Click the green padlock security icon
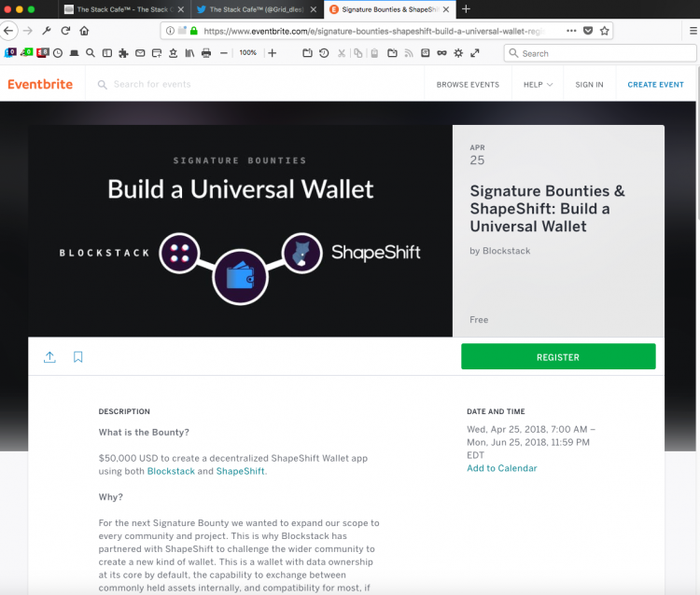The image size is (700, 595). tap(194, 31)
